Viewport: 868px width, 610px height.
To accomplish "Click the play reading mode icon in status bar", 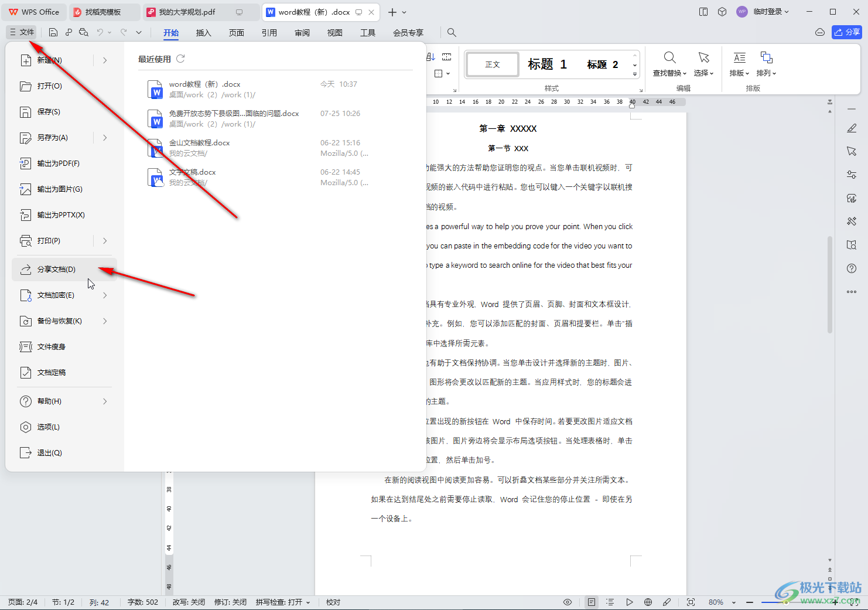I will [x=629, y=602].
